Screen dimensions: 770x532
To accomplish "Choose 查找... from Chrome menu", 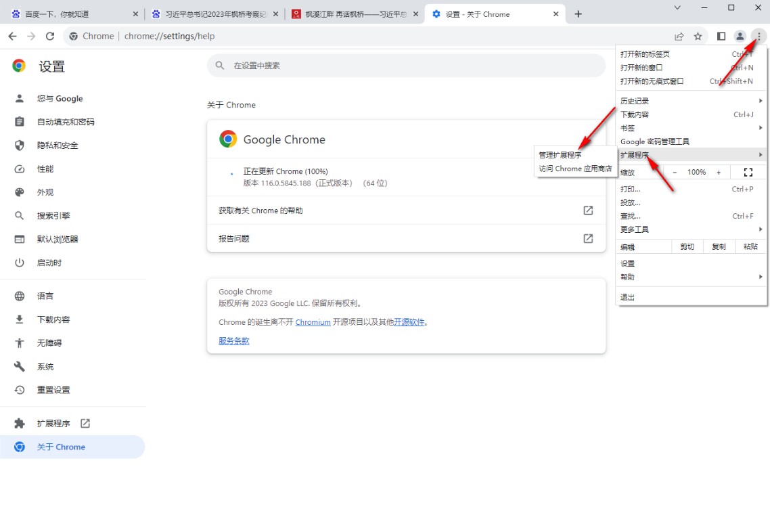I will coord(691,216).
